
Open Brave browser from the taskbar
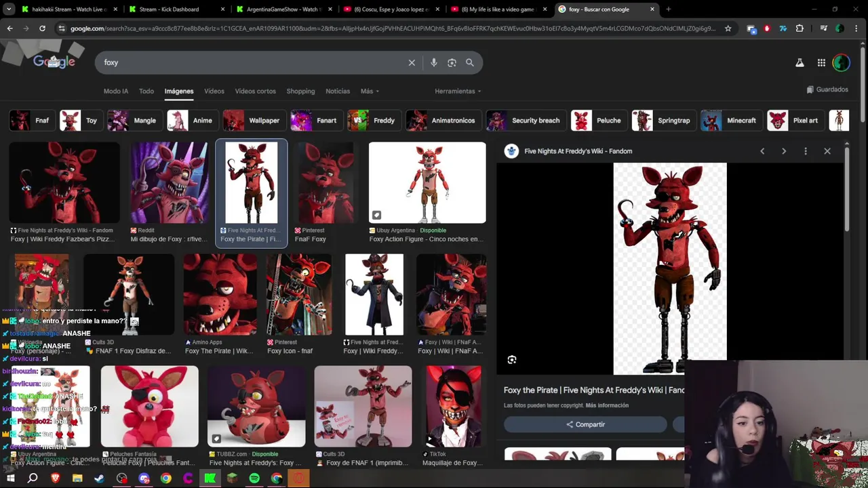(55, 479)
